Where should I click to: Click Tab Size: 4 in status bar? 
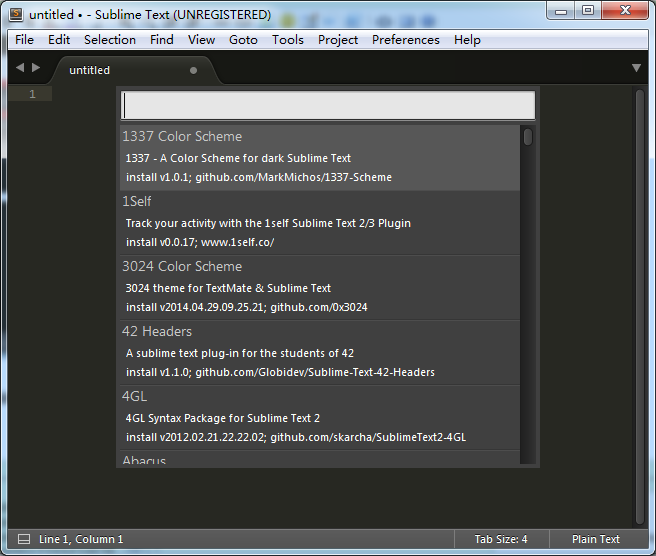pos(501,539)
